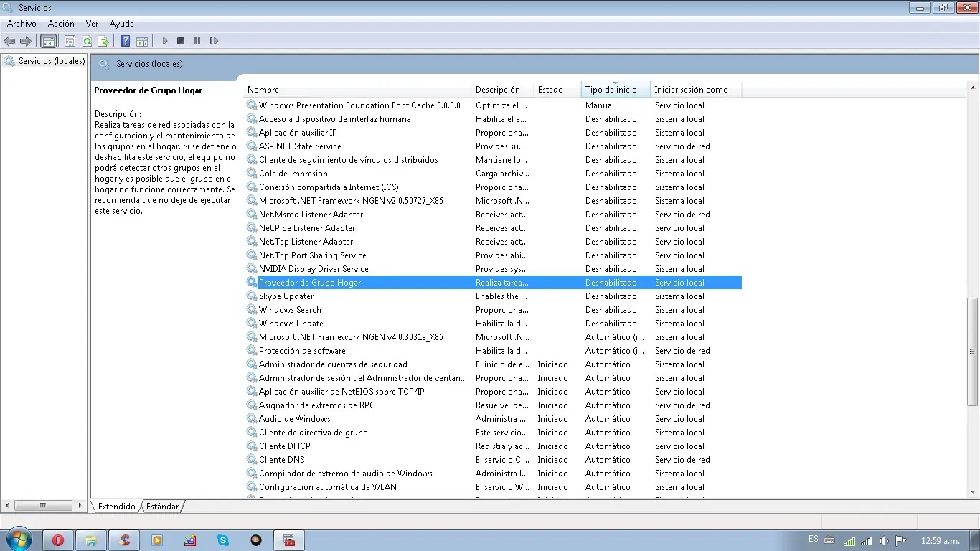Select the NVIDIA Display Driver Service row
This screenshot has width=980, height=551.
493,269
